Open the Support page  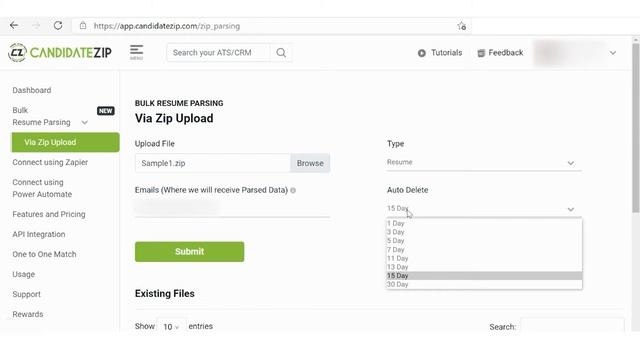tap(27, 294)
